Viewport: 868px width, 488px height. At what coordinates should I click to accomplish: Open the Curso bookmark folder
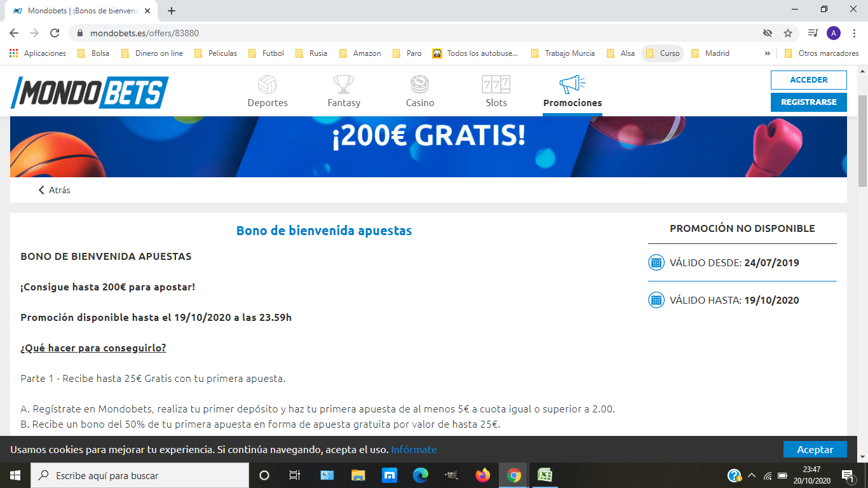pos(663,53)
